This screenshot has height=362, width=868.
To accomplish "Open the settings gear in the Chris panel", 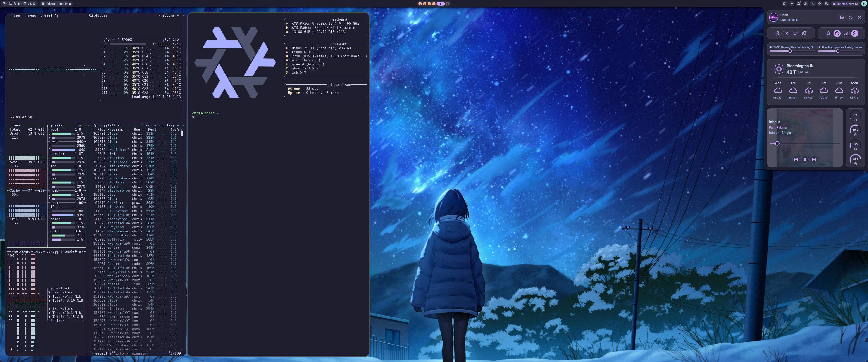I will (842, 17).
